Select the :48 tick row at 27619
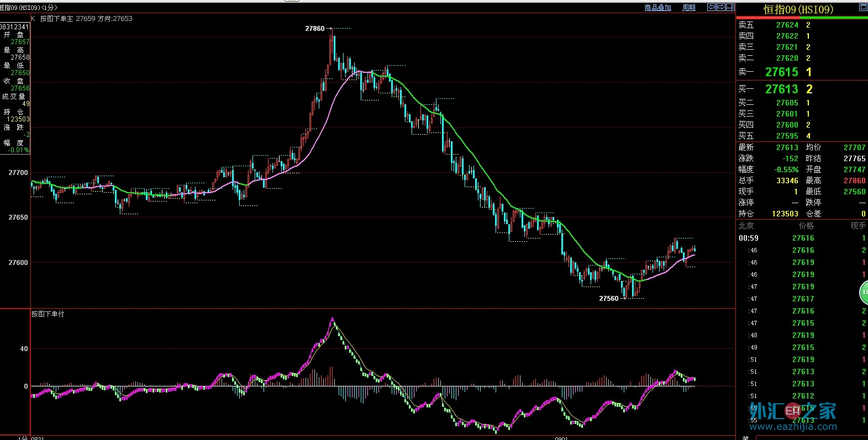Screen dimensions: 868x440 click(x=802, y=335)
